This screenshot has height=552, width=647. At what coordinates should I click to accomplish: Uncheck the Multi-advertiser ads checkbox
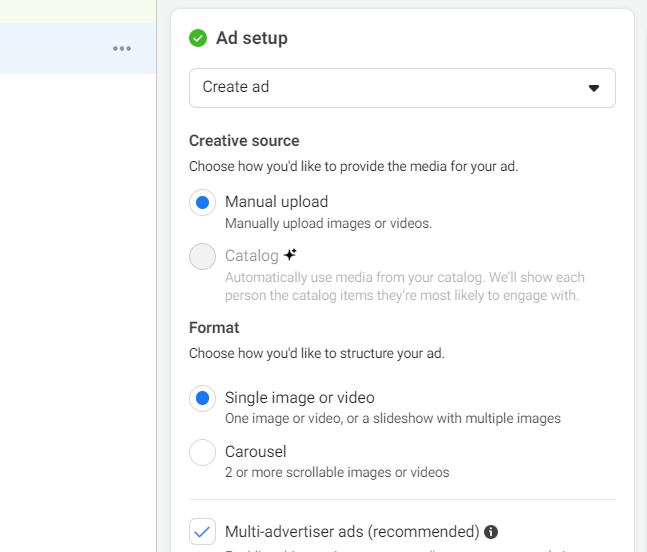click(x=202, y=532)
